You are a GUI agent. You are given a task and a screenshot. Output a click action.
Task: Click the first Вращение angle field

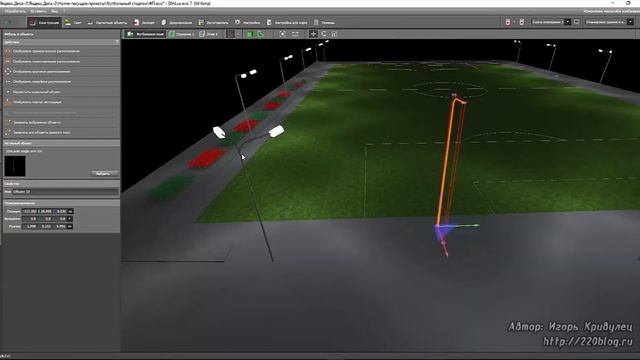(30, 219)
